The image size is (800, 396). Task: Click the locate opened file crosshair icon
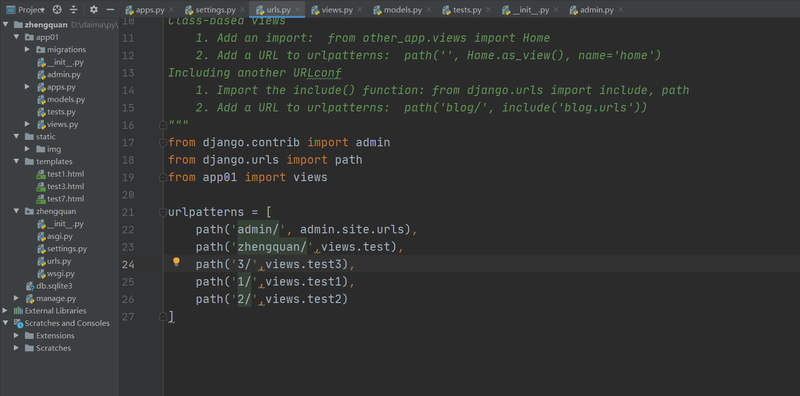point(57,9)
